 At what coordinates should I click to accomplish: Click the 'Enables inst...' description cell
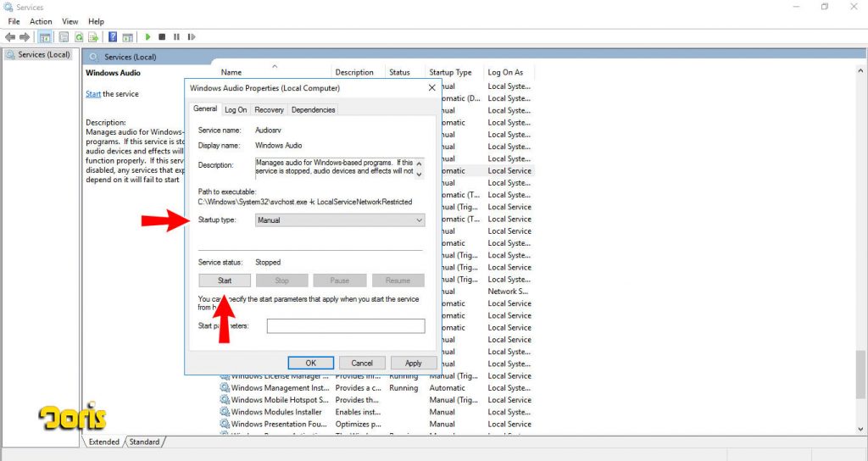coord(359,412)
